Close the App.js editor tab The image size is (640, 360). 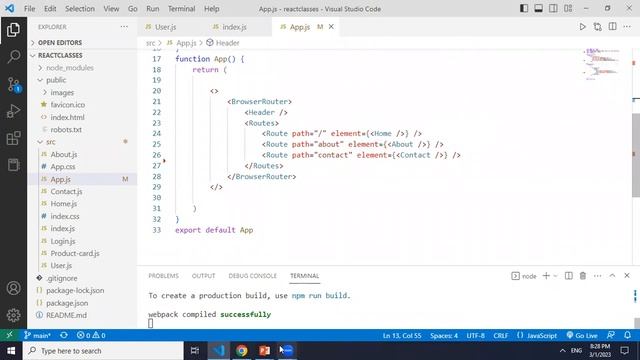[331, 27]
